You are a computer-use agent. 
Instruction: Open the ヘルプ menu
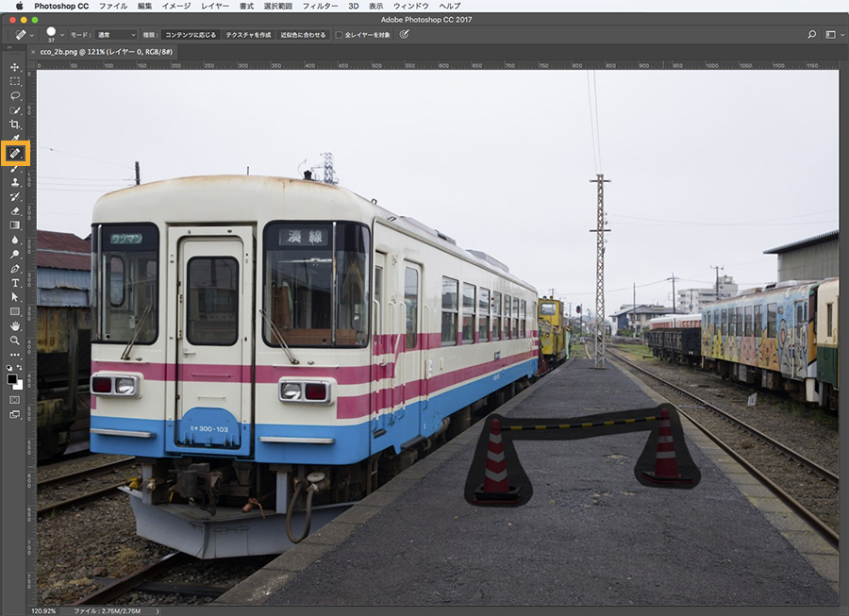click(449, 6)
